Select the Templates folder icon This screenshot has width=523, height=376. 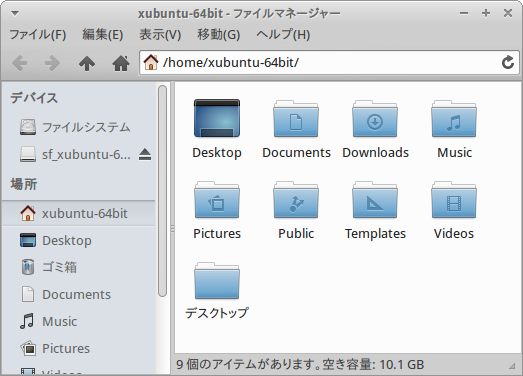pos(375,200)
